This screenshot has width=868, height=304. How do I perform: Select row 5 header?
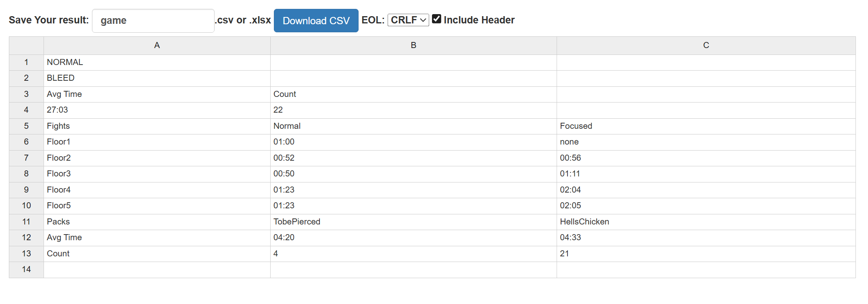click(x=26, y=126)
